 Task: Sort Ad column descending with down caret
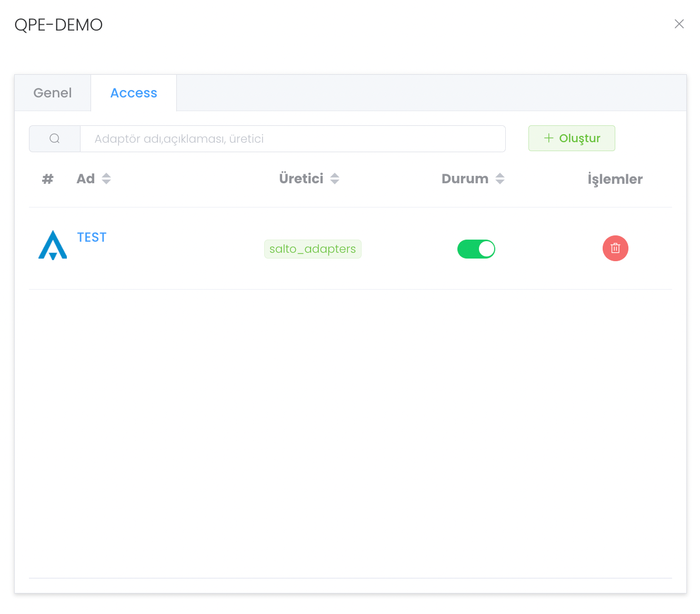[106, 182]
